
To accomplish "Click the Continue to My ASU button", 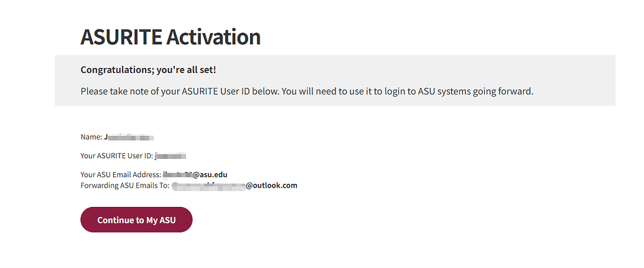I will point(136,219).
